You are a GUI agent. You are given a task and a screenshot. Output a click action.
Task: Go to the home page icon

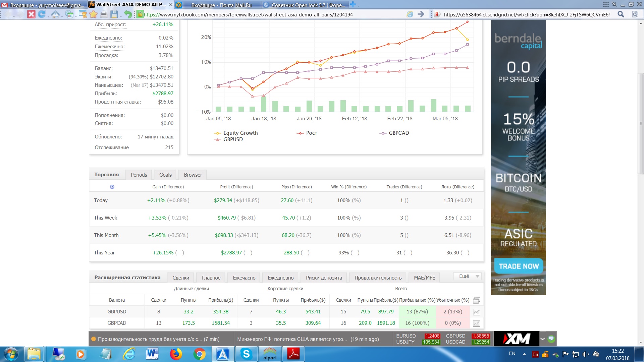tap(55, 14)
